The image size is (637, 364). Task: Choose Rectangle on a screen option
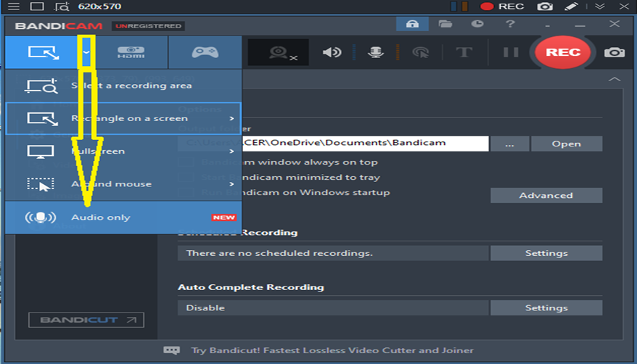123,118
